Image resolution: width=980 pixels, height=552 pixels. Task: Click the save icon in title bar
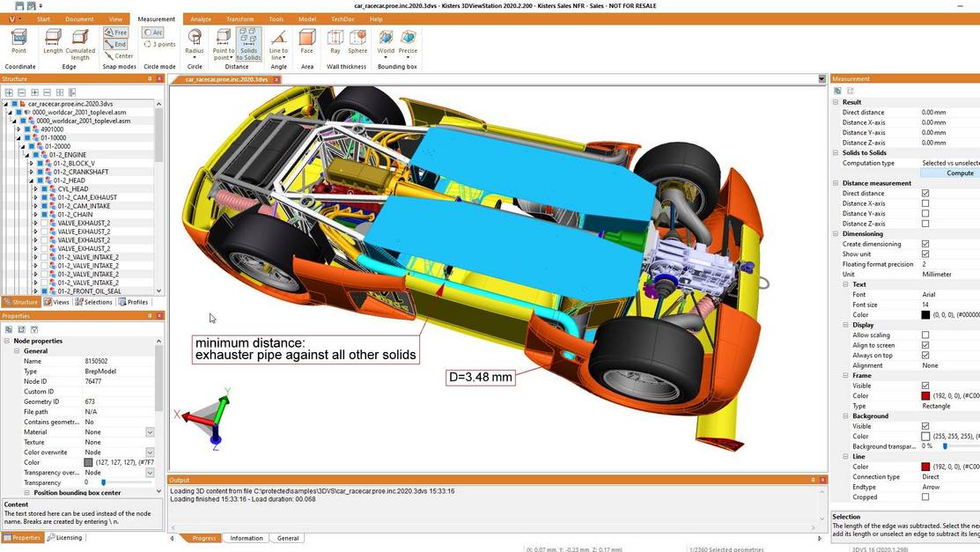(20, 5)
